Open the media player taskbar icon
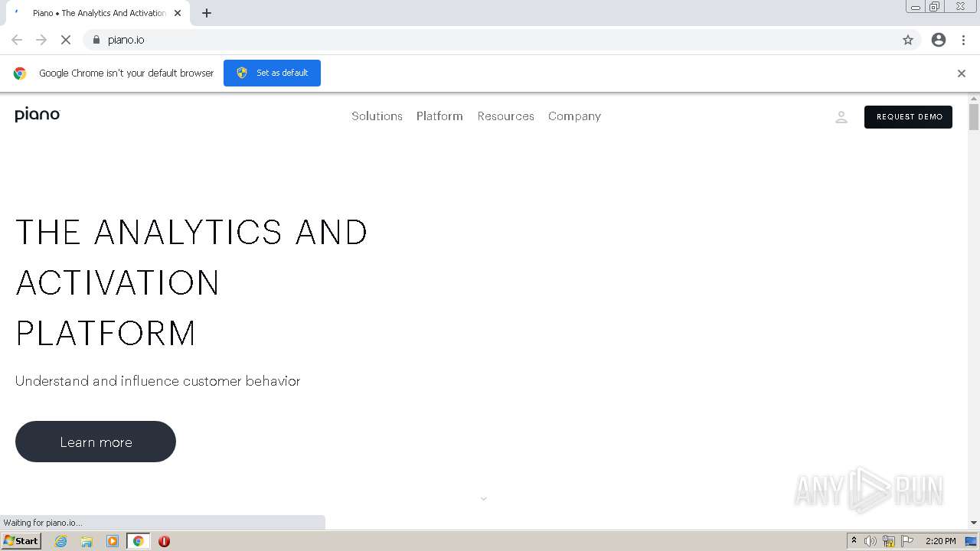 click(113, 541)
